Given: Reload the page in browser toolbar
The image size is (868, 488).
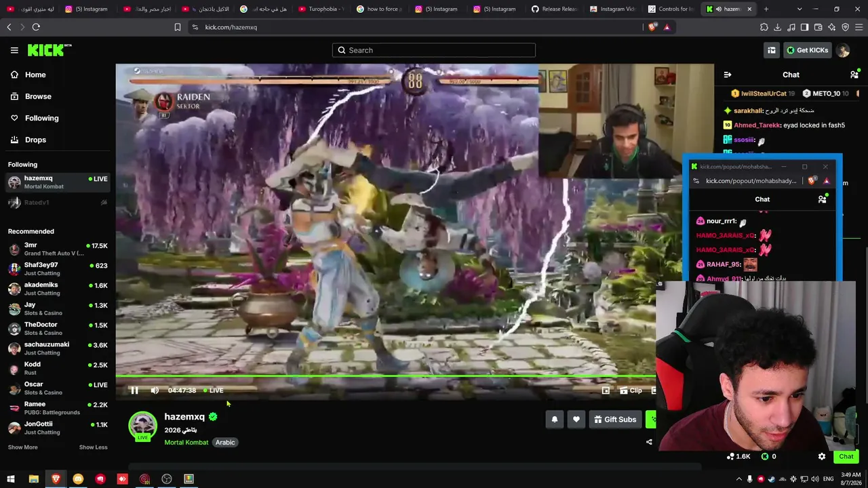Looking at the screenshot, I should (x=36, y=27).
